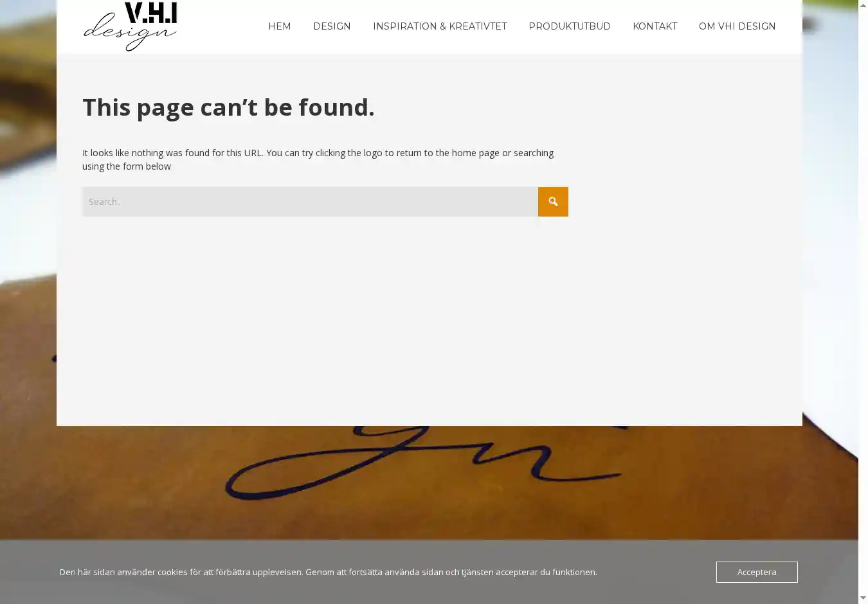Open the HEM menu item
The image size is (868, 604).
click(280, 26)
